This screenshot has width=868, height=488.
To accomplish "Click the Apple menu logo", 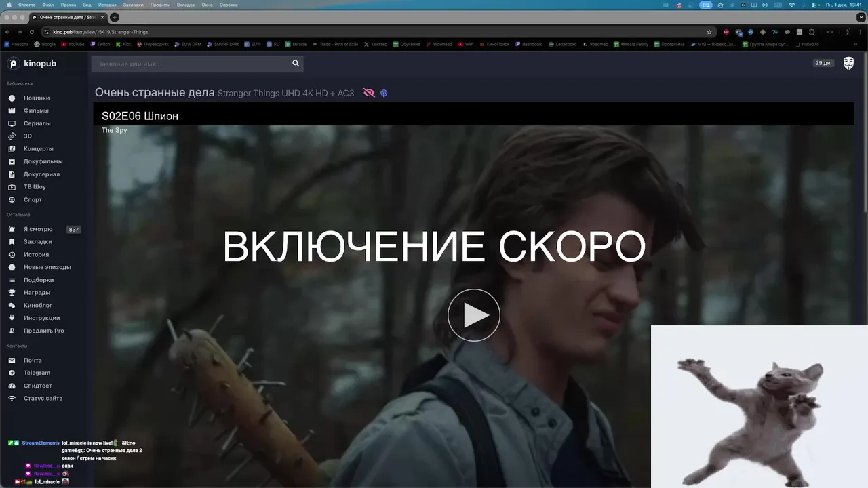I will click(9, 5).
